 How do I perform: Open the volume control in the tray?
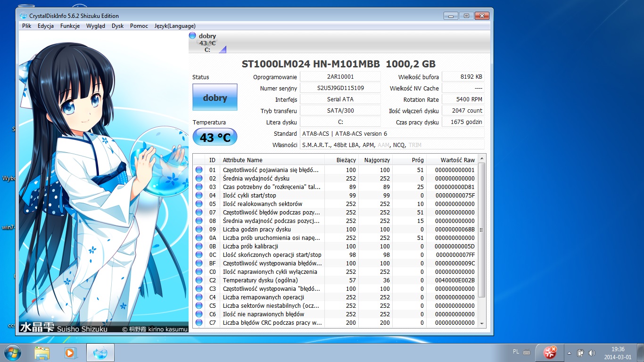tap(592, 353)
